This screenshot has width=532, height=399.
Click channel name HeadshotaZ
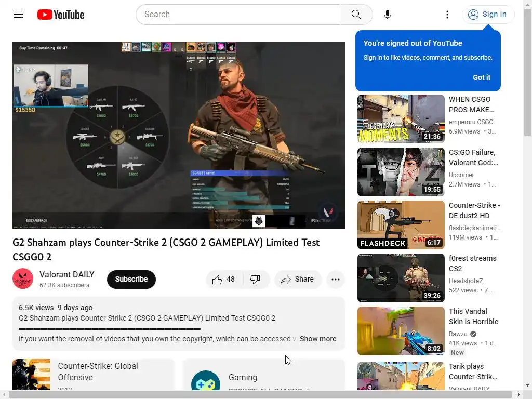pyautogui.click(x=465, y=281)
